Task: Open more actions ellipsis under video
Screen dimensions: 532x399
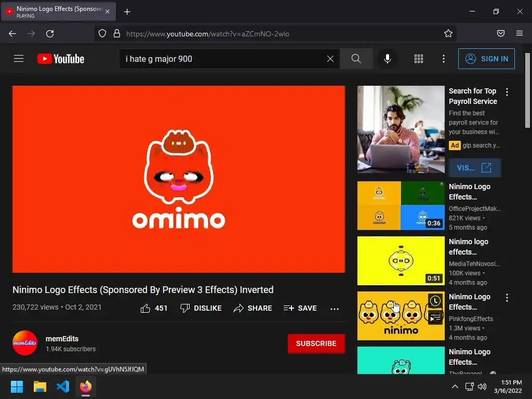Action: [x=335, y=309]
